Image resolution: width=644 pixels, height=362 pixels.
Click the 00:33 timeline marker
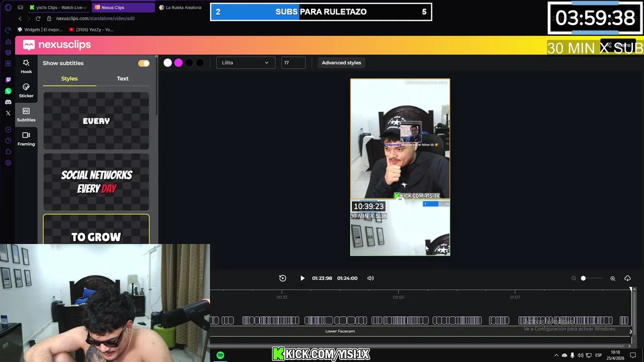click(282, 297)
